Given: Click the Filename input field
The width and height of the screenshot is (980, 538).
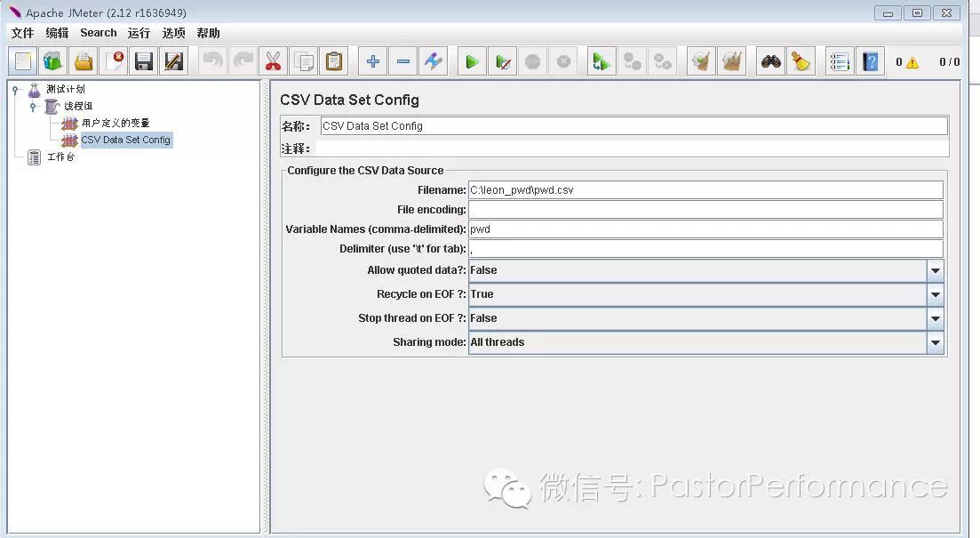Looking at the screenshot, I should (x=705, y=190).
